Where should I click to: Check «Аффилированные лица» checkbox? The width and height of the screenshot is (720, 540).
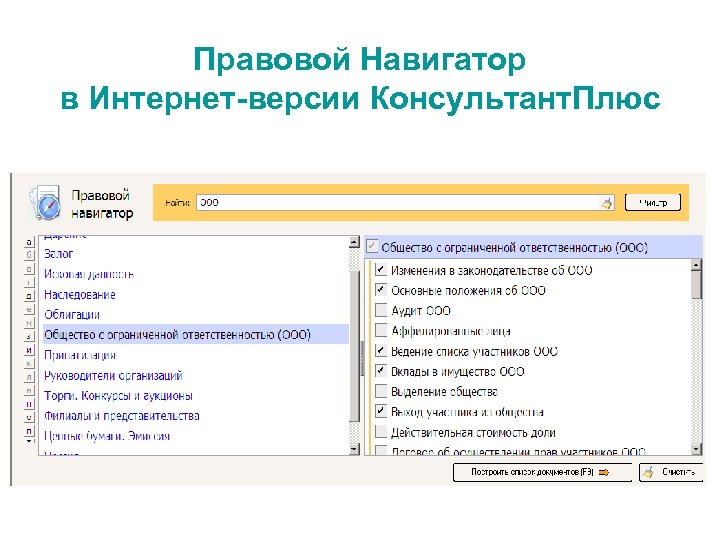381,330
